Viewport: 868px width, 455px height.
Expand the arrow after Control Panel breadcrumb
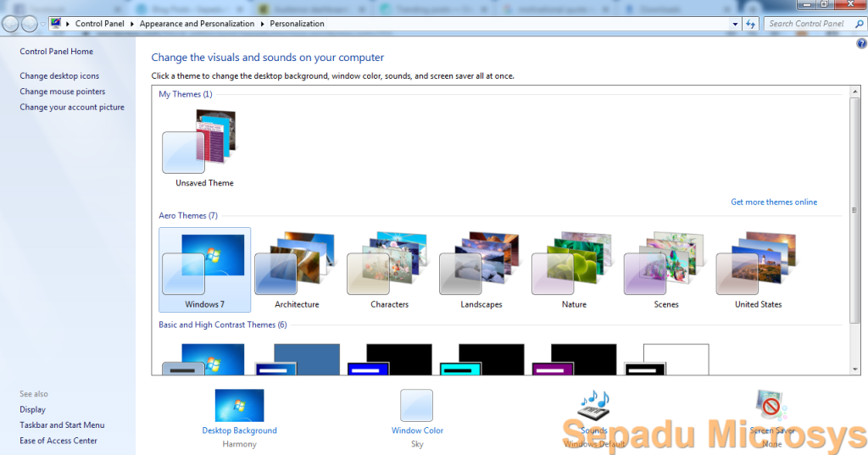pyautogui.click(x=131, y=24)
